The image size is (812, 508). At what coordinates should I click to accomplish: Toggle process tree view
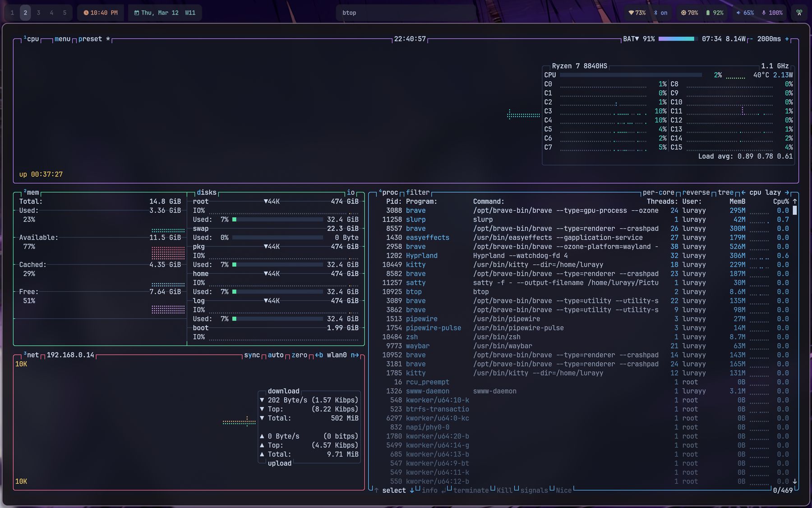pyautogui.click(x=725, y=192)
